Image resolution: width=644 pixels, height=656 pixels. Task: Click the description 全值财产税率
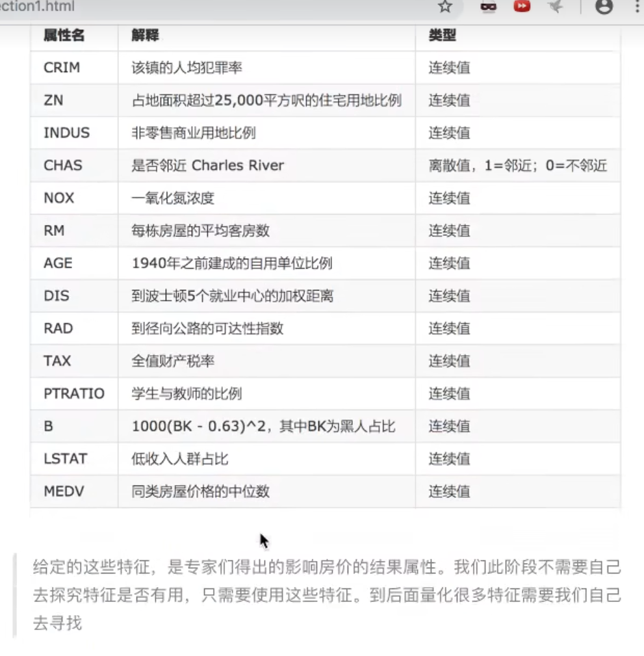pos(173,361)
